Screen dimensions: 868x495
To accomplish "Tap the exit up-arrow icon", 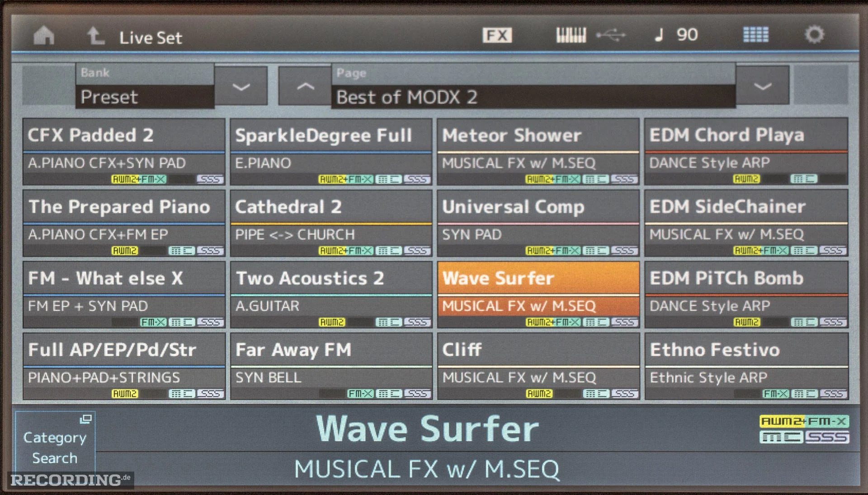I will coord(95,36).
